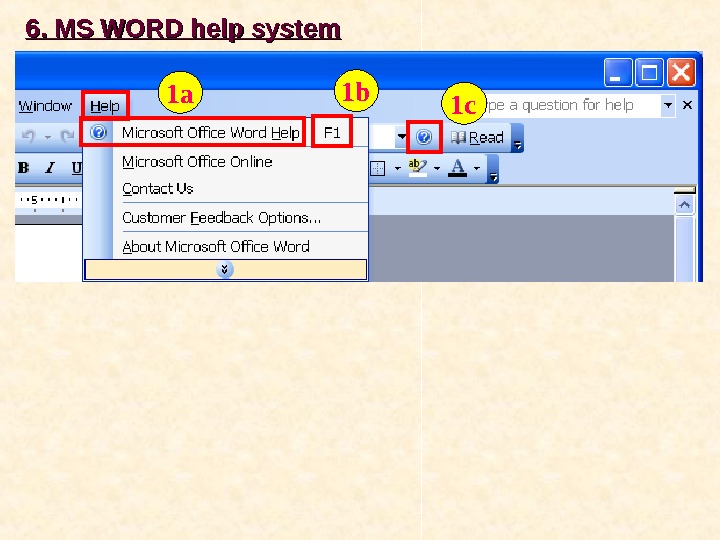720x540 pixels.
Task: Click the horizontal ruler
Action: tap(49, 202)
